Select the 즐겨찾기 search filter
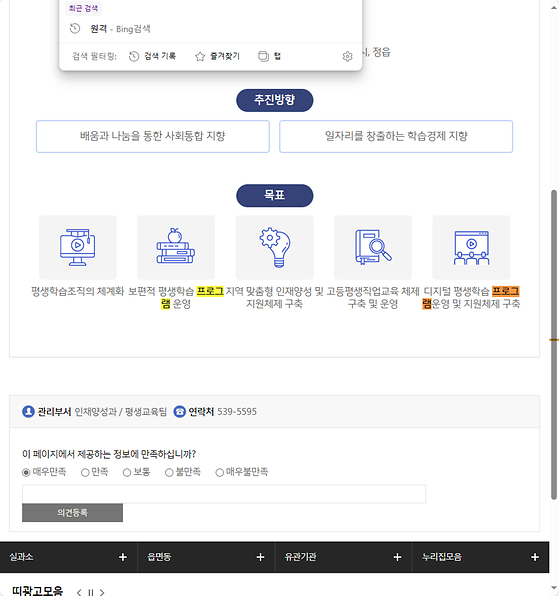This screenshot has width=559, height=596. [217, 56]
